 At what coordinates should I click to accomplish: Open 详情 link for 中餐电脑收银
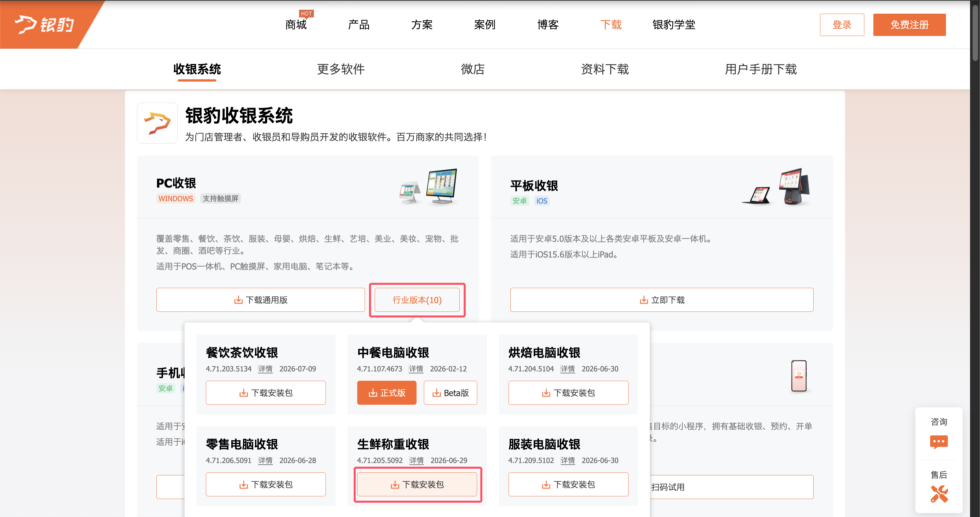(416, 369)
